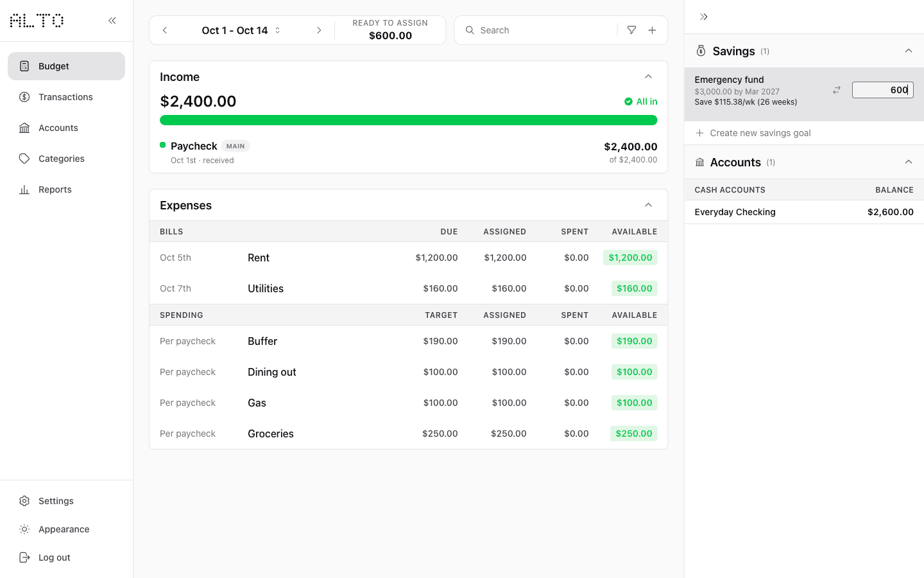Click the Ready to Assign $600.00 amount
This screenshot has height=578, width=924.
[x=390, y=35]
